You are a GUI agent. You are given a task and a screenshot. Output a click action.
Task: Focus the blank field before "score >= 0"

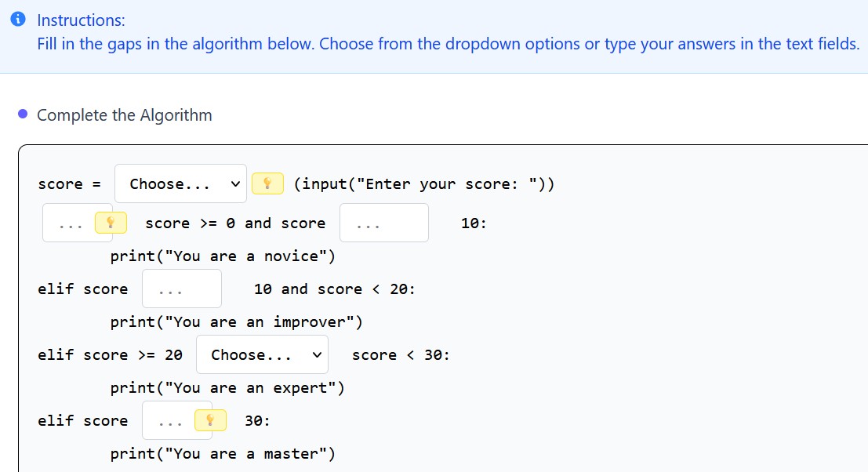click(x=69, y=223)
